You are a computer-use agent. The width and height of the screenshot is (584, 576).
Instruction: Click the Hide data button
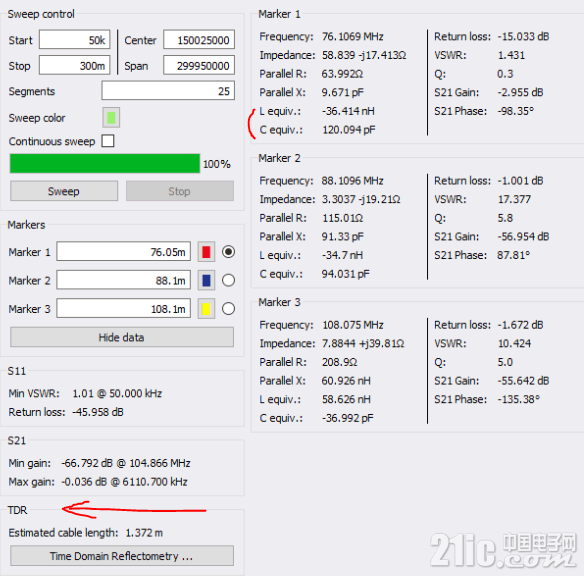(x=122, y=337)
